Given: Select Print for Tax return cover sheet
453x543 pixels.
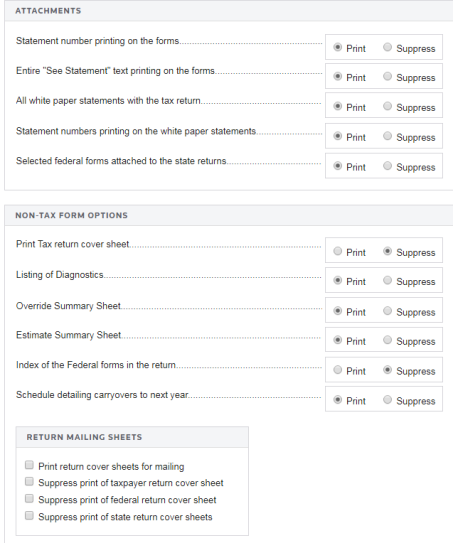Looking at the screenshot, I should [338, 251].
